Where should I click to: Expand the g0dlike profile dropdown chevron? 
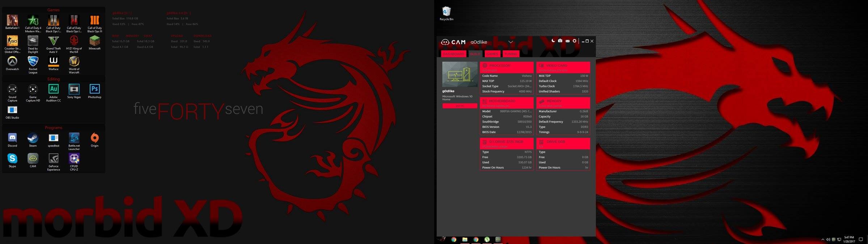point(511,42)
